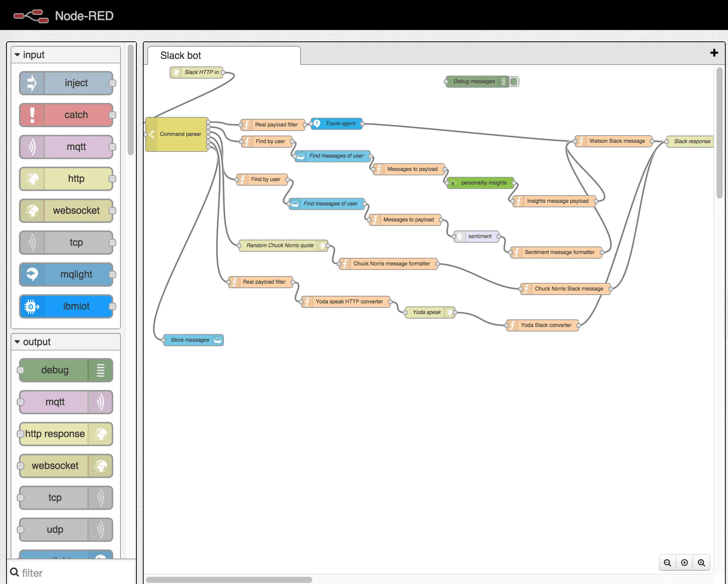
Task: Click the ibmiot node in the palette
Action: (67, 306)
